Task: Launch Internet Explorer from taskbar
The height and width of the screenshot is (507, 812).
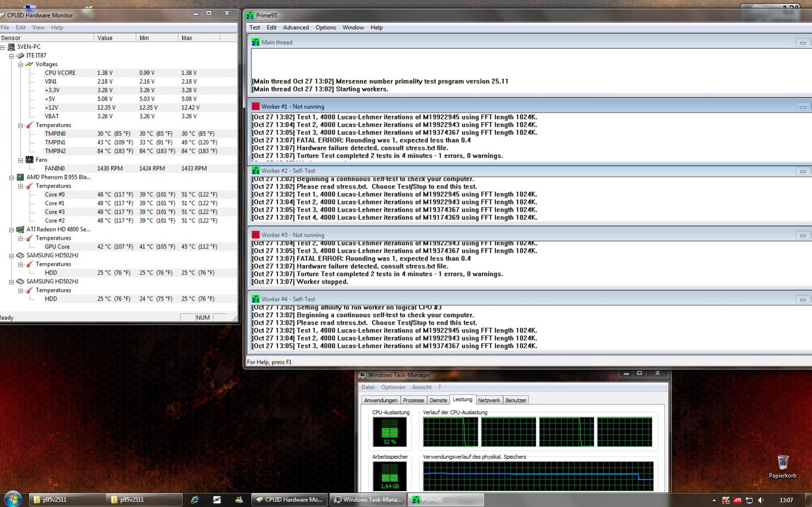Action: click(x=195, y=500)
